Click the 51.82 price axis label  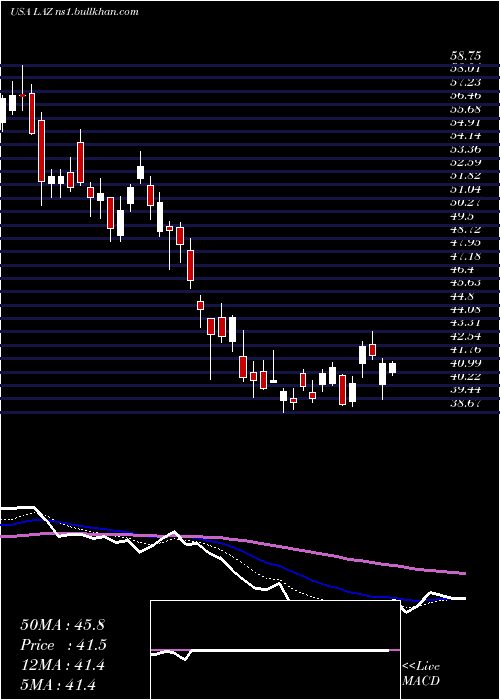tap(465, 176)
